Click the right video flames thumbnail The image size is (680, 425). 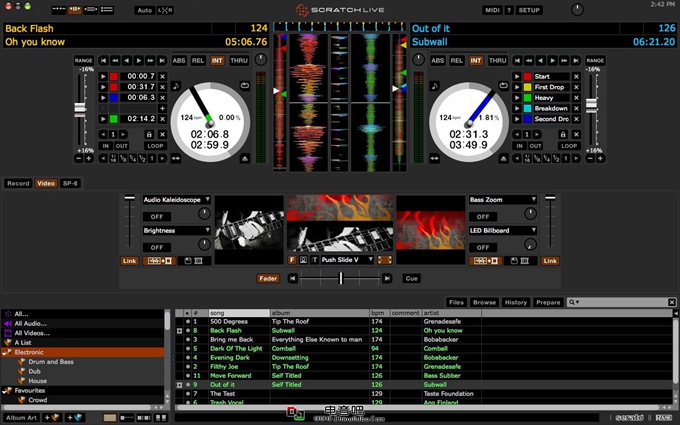pyautogui.click(x=431, y=230)
